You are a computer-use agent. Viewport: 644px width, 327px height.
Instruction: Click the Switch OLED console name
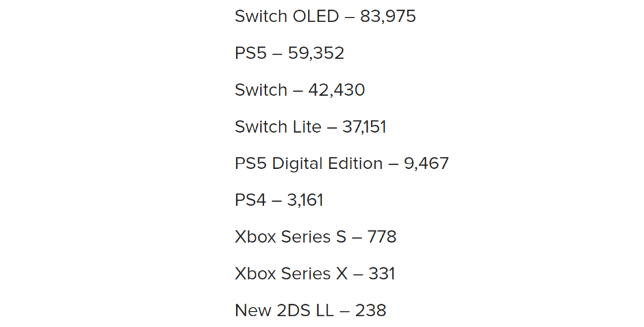(286, 16)
